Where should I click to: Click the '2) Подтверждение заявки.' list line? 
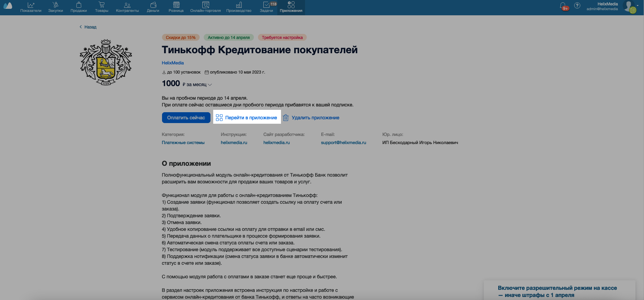(x=191, y=216)
